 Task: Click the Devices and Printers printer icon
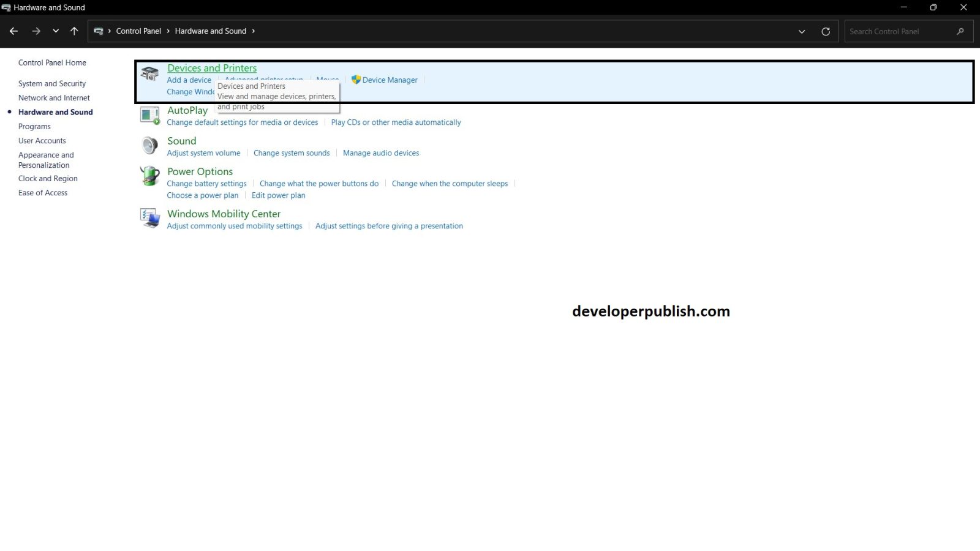point(149,74)
